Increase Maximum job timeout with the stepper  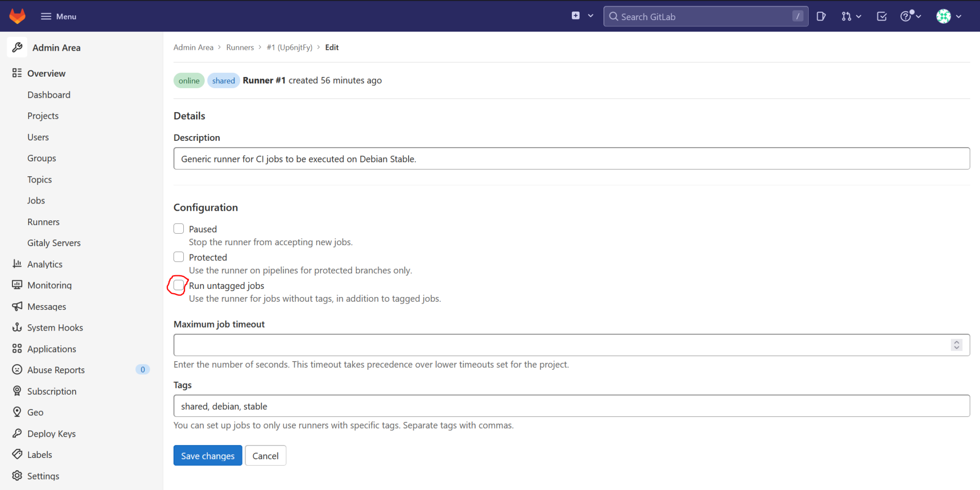(x=956, y=342)
